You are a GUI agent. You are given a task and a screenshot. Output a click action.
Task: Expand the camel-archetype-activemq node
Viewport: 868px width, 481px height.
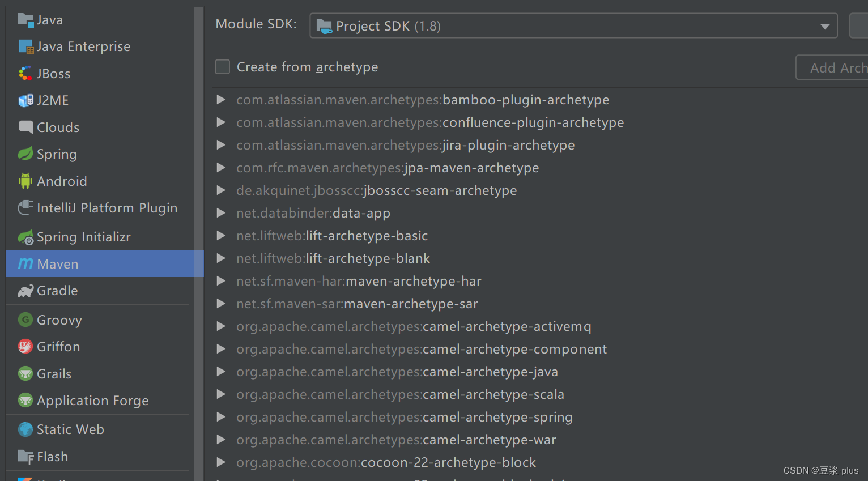[222, 326]
